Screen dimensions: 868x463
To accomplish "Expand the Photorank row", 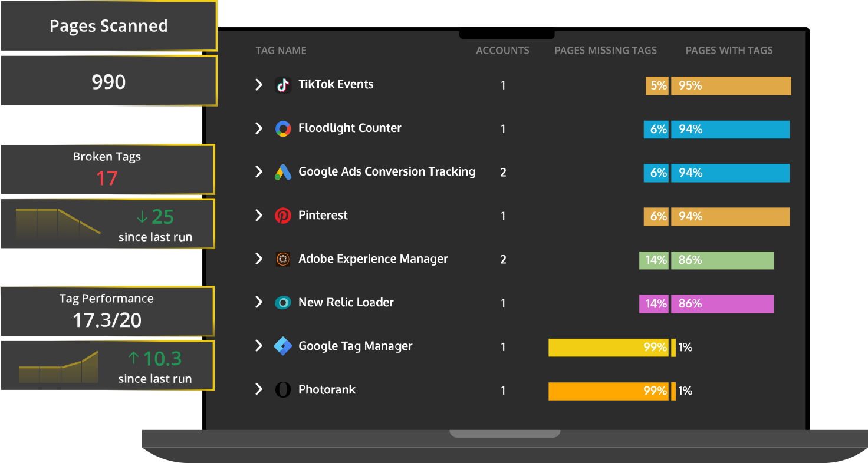I will pyautogui.click(x=258, y=389).
